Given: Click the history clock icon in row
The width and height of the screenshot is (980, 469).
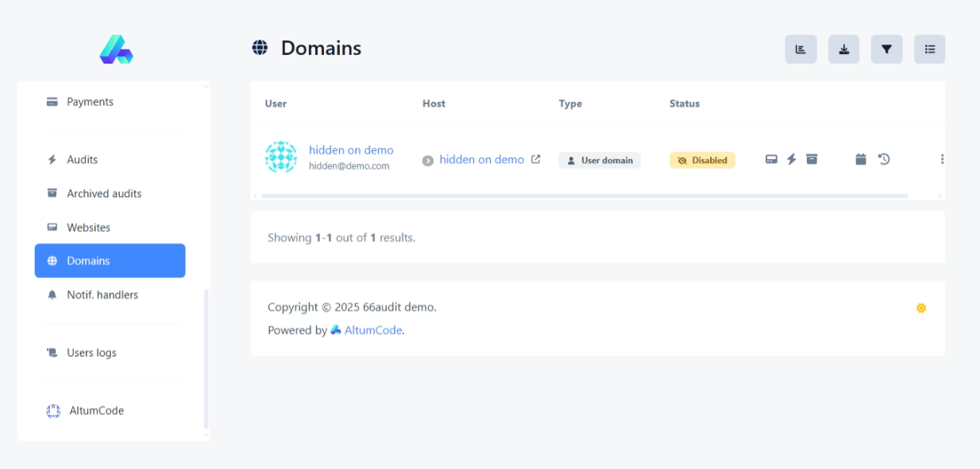Looking at the screenshot, I should 884,159.
